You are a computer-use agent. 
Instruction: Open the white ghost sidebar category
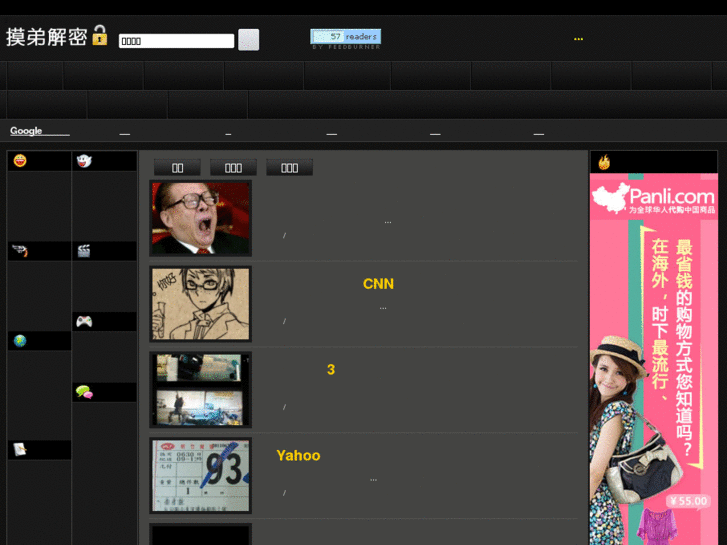coord(84,161)
